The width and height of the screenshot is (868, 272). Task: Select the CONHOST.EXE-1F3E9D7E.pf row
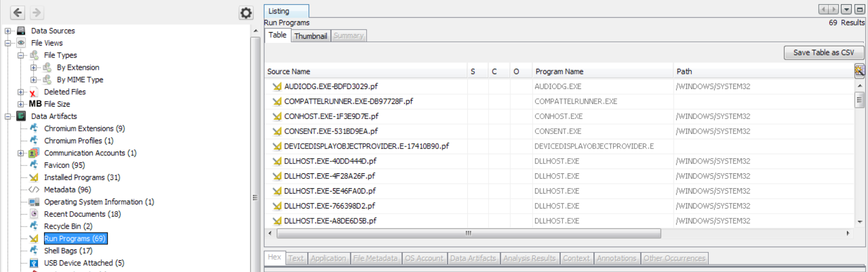tap(331, 116)
